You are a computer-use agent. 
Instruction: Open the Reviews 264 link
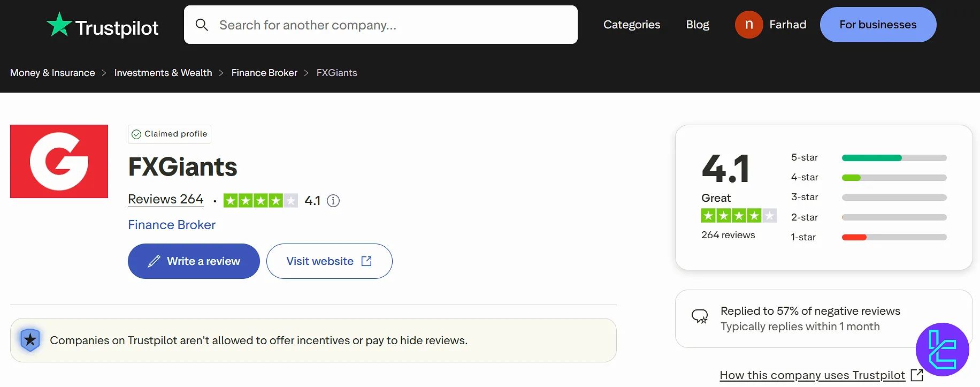[166, 199]
